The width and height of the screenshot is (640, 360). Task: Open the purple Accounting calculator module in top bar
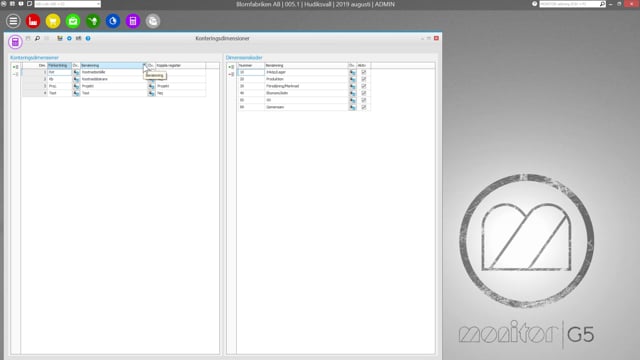coord(133,21)
